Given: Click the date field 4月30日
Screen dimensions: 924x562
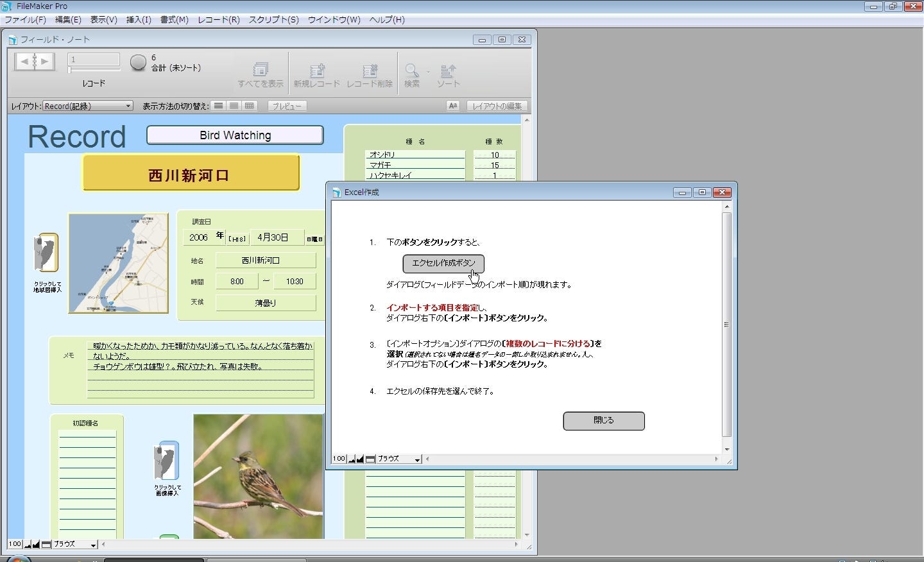Looking at the screenshot, I should (277, 237).
